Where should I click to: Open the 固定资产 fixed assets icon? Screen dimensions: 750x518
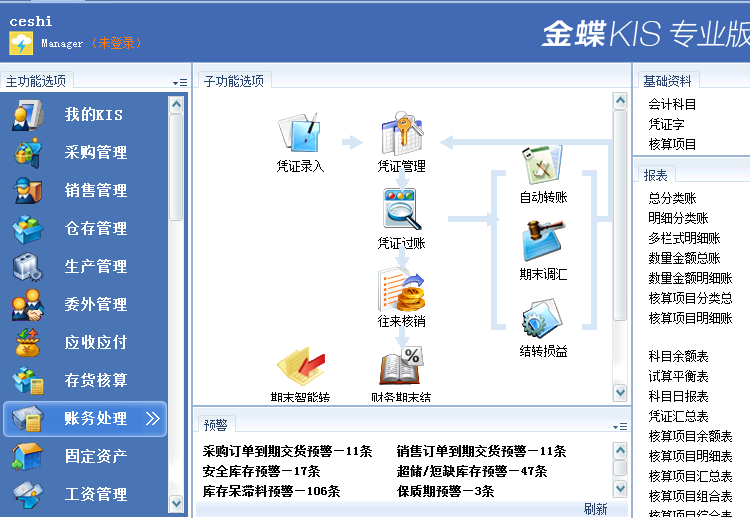(x=28, y=456)
